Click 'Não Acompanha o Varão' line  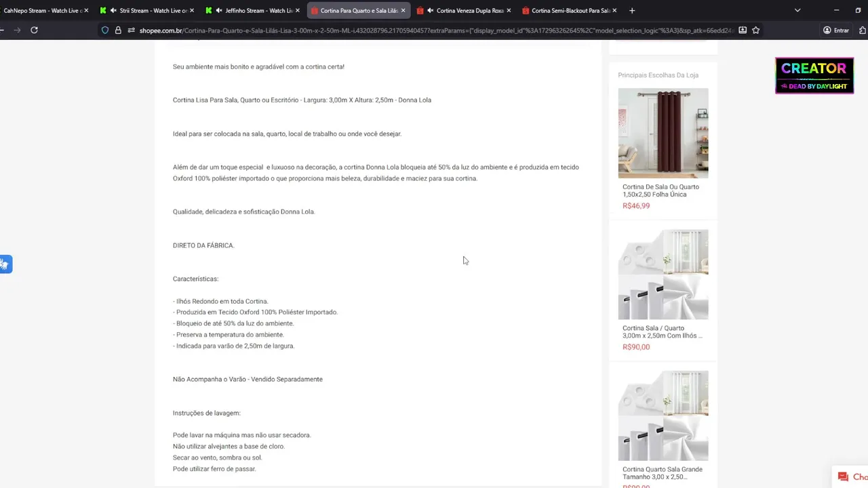(x=248, y=379)
